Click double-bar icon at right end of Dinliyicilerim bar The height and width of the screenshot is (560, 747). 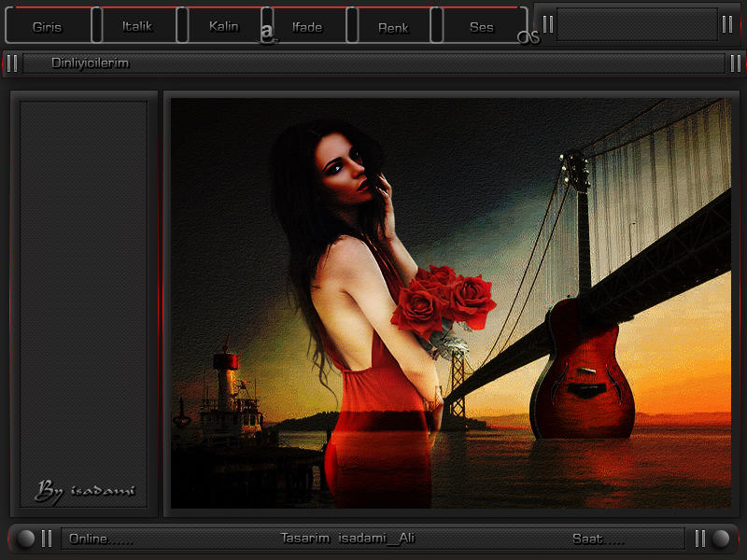pyautogui.click(x=736, y=63)
